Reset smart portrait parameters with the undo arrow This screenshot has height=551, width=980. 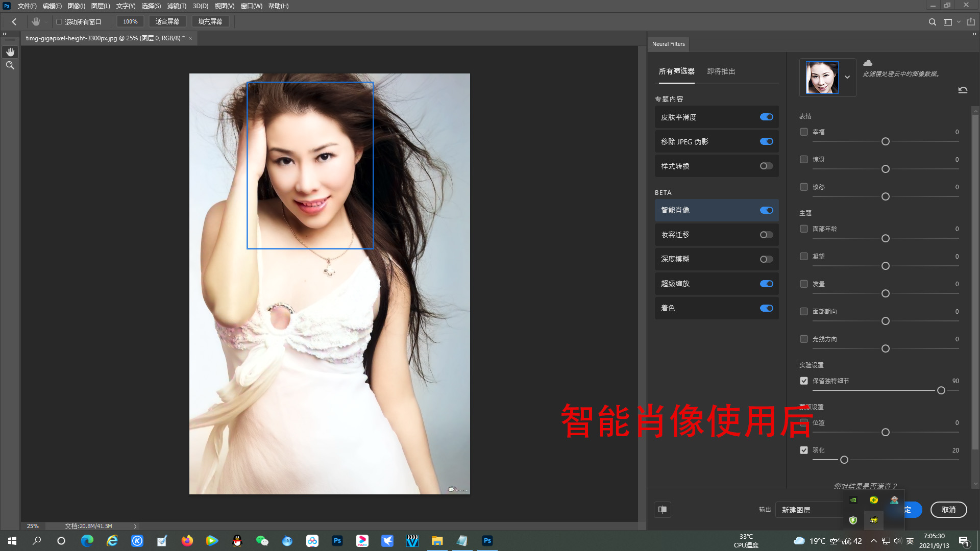pyautogui.click(x=963, y=90)
